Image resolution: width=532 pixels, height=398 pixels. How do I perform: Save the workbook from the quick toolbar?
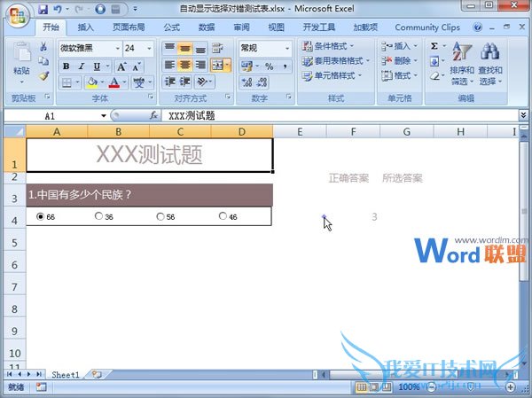point(43,9)
